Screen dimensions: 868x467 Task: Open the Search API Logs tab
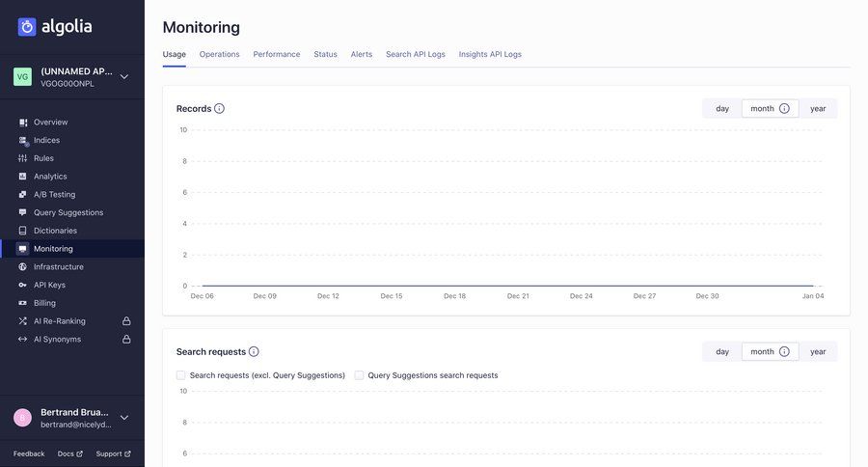point(416,54)
